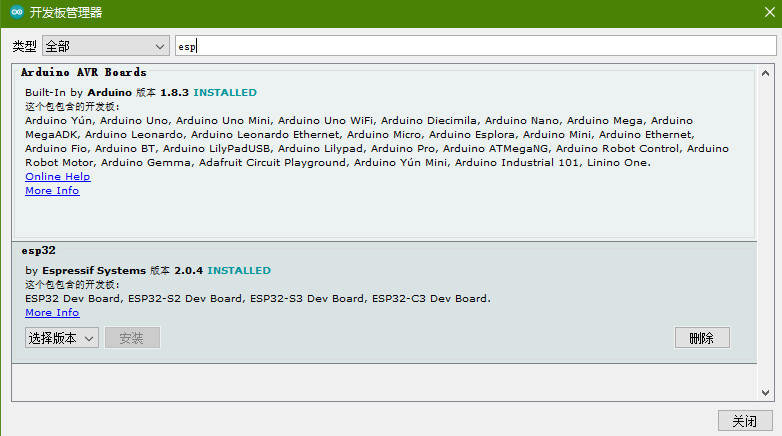Screen dimensions: 782x436
Task: Click the 开发板管理器 window title
Action: (x=66, y=12)
